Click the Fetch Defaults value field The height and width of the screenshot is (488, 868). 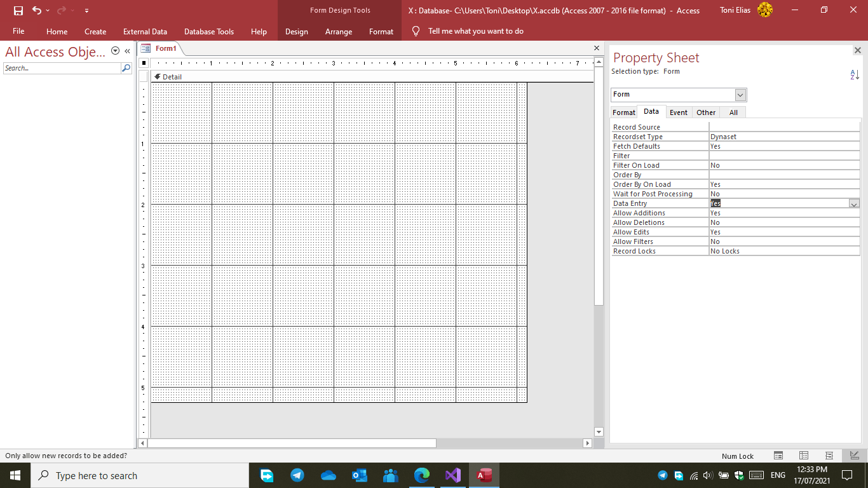pyautogui.click(x=784, y=146)
